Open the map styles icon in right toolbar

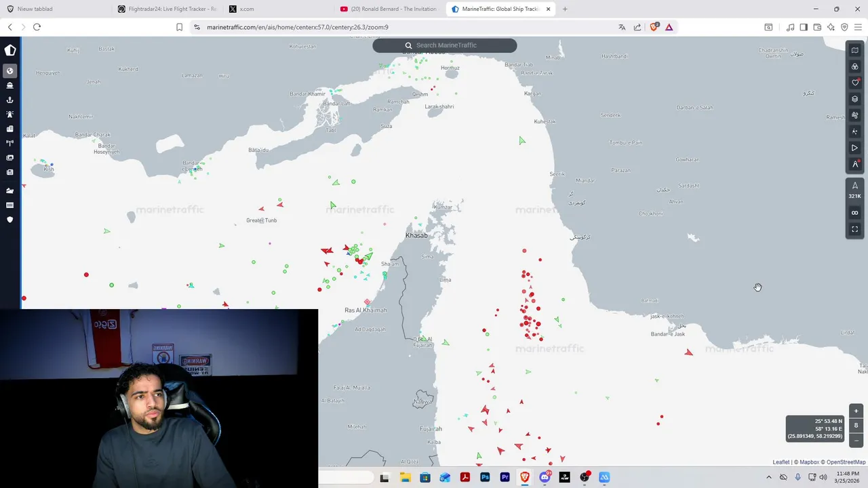(855, 50)
